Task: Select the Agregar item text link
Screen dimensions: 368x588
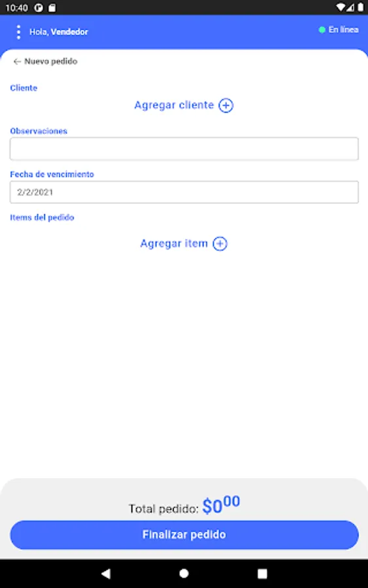Action: coord(174,244)
